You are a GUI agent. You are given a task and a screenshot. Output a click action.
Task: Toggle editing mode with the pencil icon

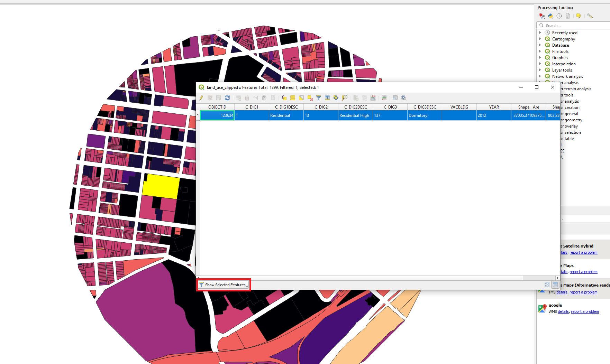(201, 98)
